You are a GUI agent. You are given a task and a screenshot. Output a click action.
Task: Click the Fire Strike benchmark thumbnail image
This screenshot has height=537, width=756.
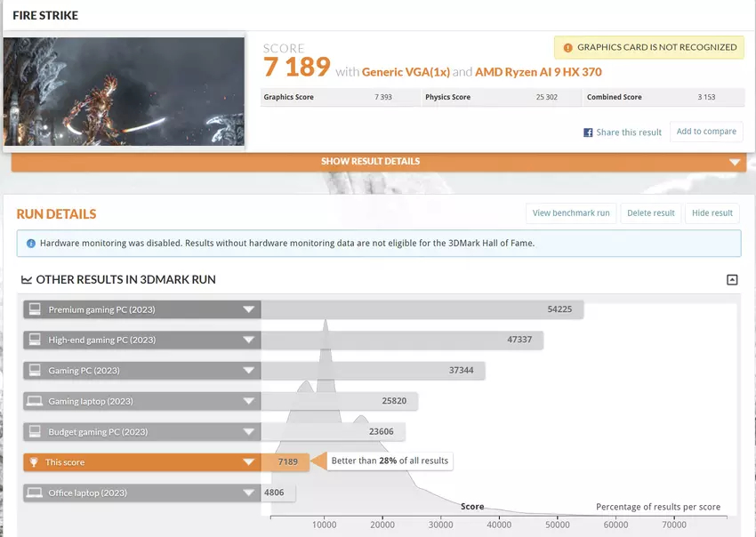tap(124, 91)
